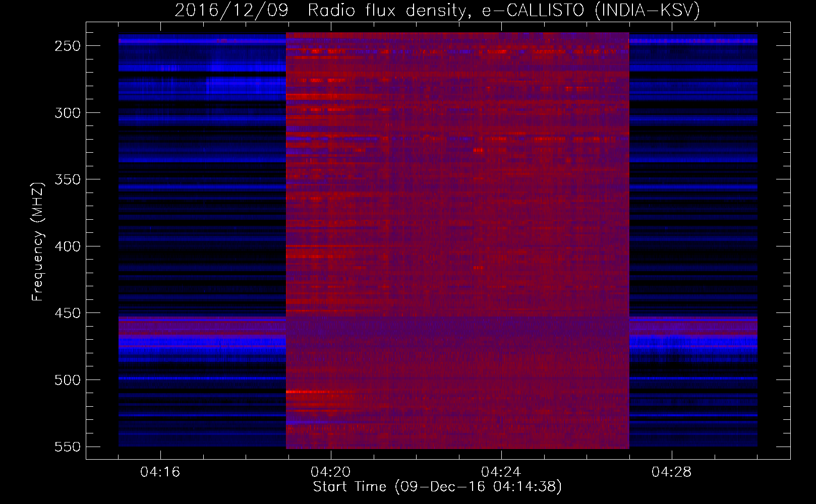Click the 450 frequency tick label

pos(68,313)
